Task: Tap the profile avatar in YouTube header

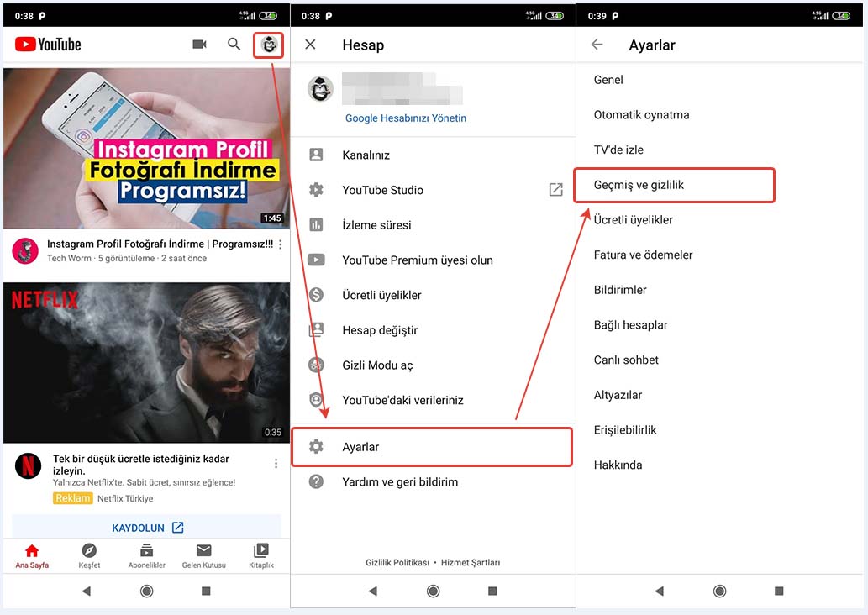Action: coord(269,45)
